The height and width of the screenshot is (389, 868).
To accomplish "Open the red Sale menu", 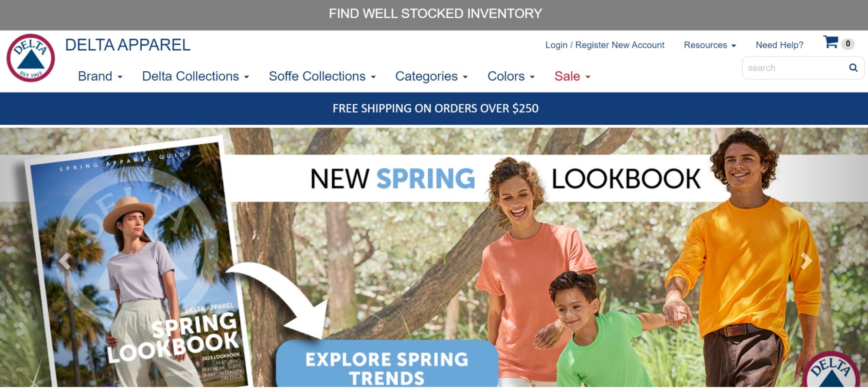I will pos(572,76).
